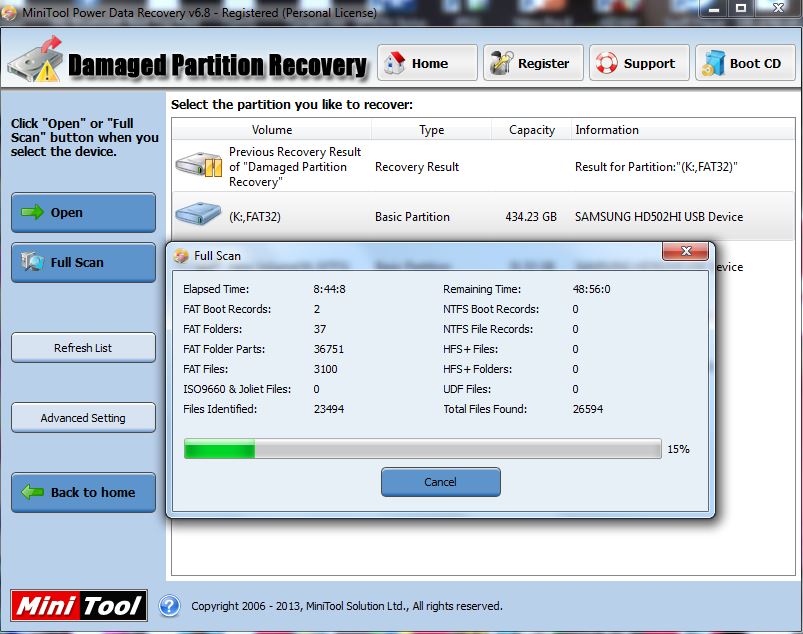Sort list by Volume column header

pos(271,130)
